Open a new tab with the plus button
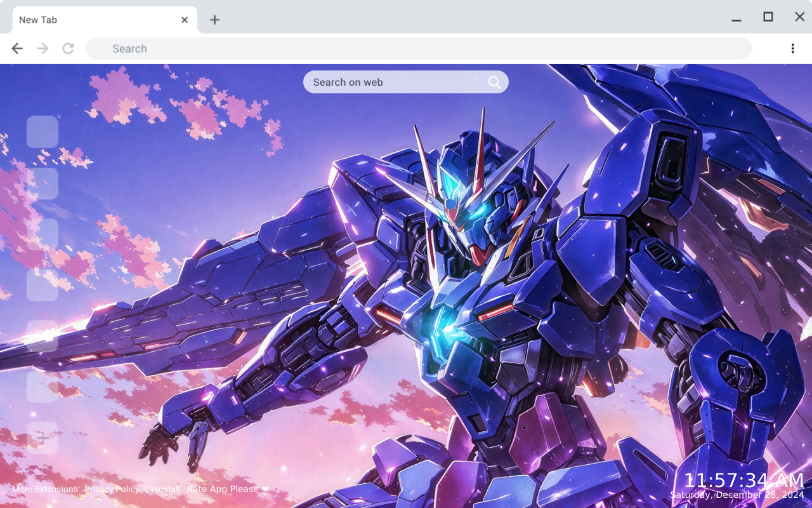This screenshot has height=508, width=812. [x=214, y=20]
